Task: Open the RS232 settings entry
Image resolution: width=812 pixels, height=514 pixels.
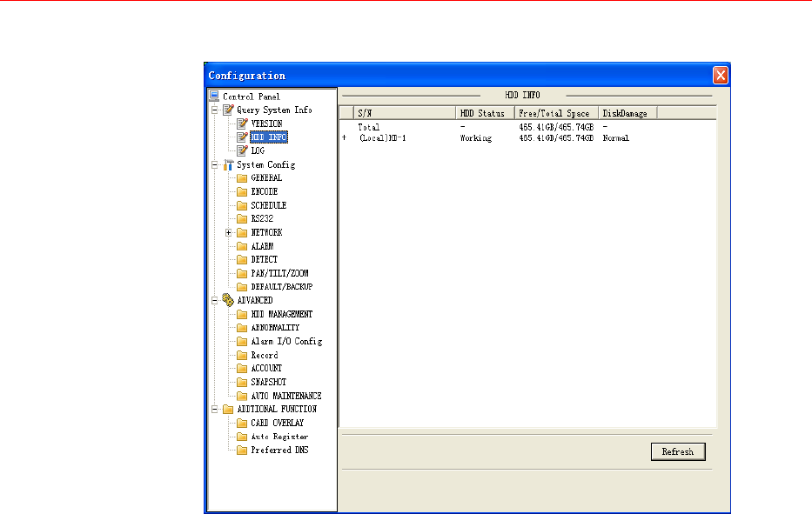Action: (x=262, y=219)
